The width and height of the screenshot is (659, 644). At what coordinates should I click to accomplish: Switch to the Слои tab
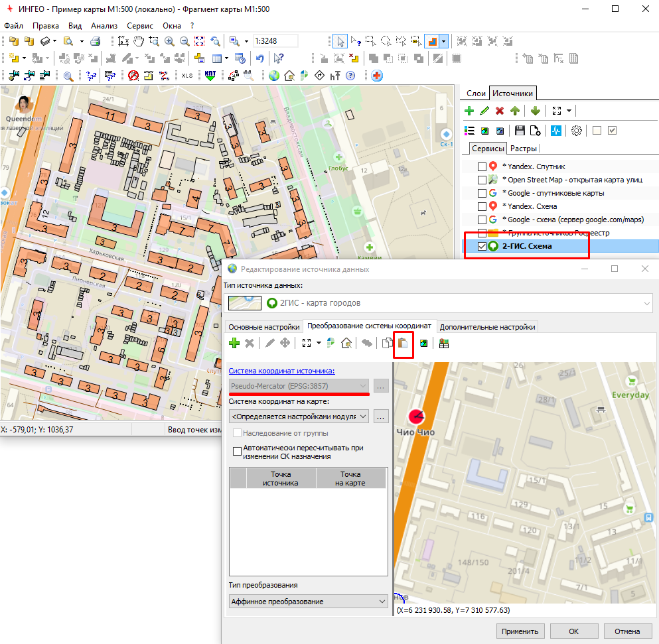[476, 94]
